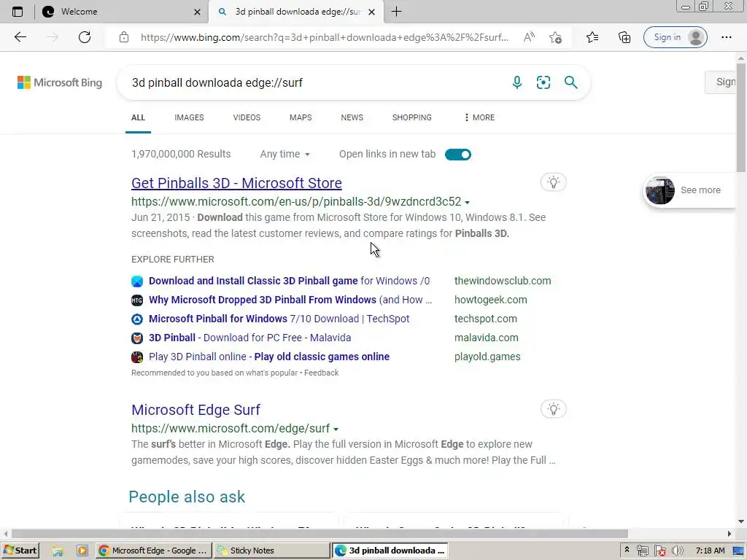Open the Microsoft Edge Surf result
The height and width of the screenshot is (560, 747).
(196, 410)
